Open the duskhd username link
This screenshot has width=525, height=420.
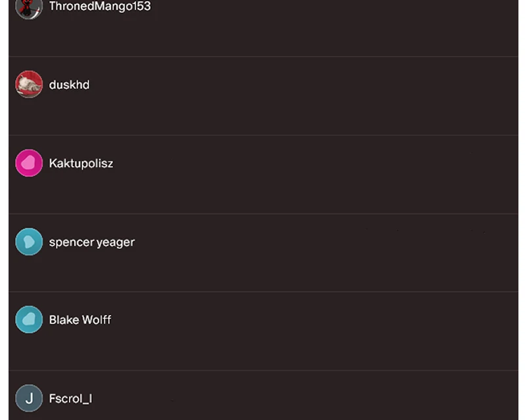(70, 85)
